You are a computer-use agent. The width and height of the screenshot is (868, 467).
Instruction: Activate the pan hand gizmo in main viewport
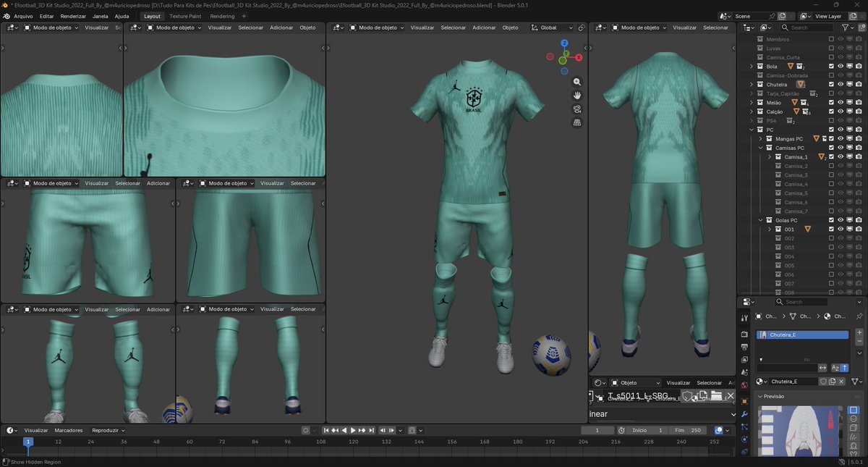(x=577, y=96)
